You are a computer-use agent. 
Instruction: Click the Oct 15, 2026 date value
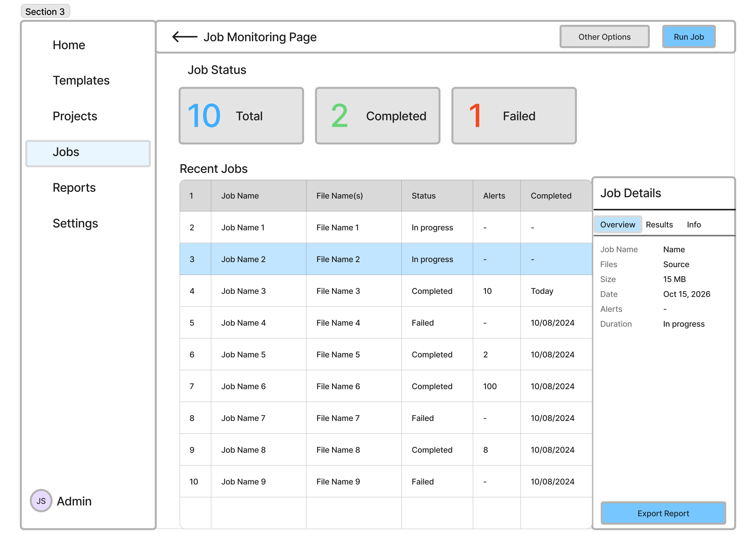pyautogui.click(x=686, y=294)
